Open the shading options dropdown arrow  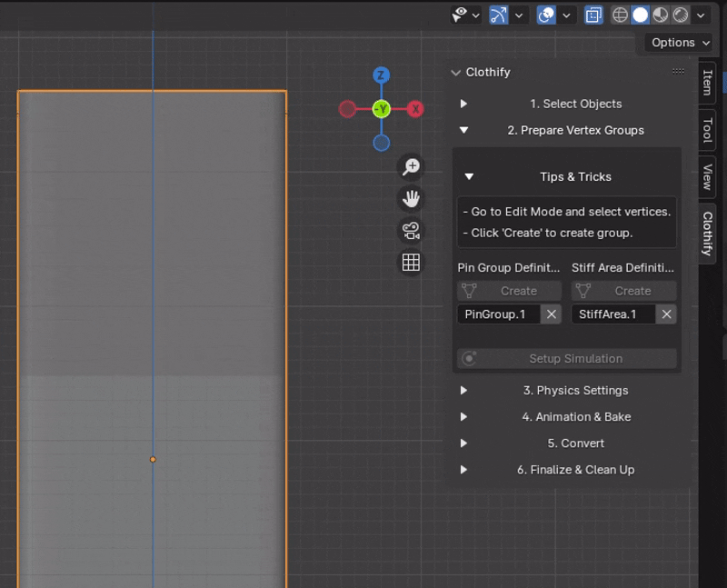pos(701,15)
